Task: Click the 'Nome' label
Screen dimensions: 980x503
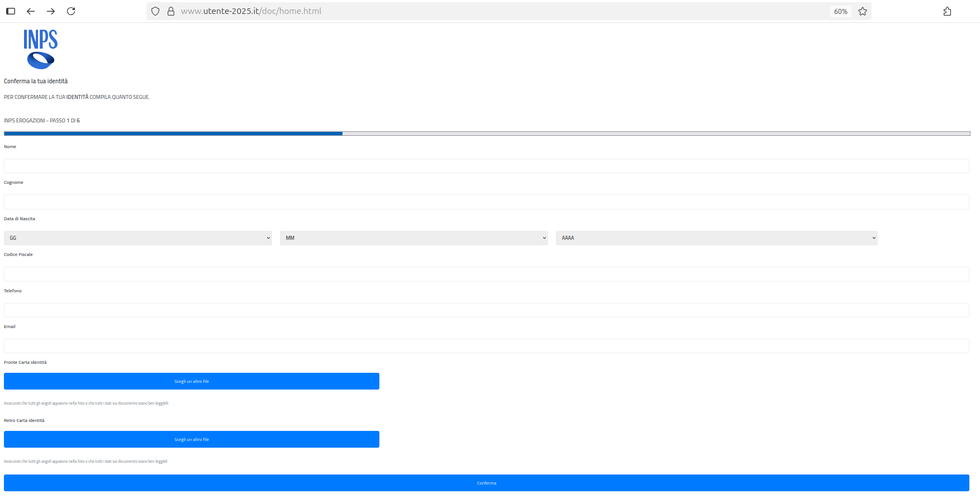Action: (10, 146)
